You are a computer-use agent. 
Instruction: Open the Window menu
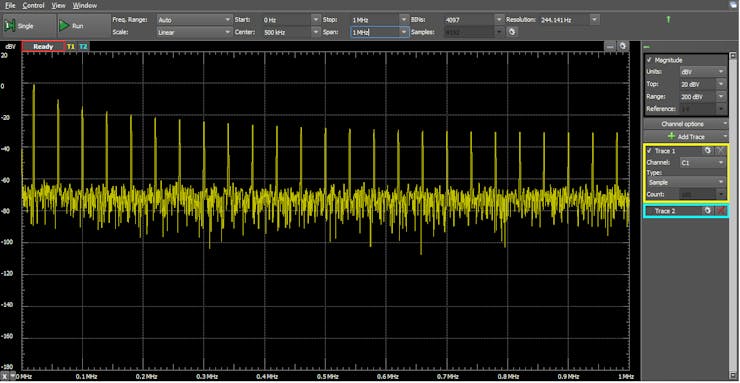(x=85, y=6)
